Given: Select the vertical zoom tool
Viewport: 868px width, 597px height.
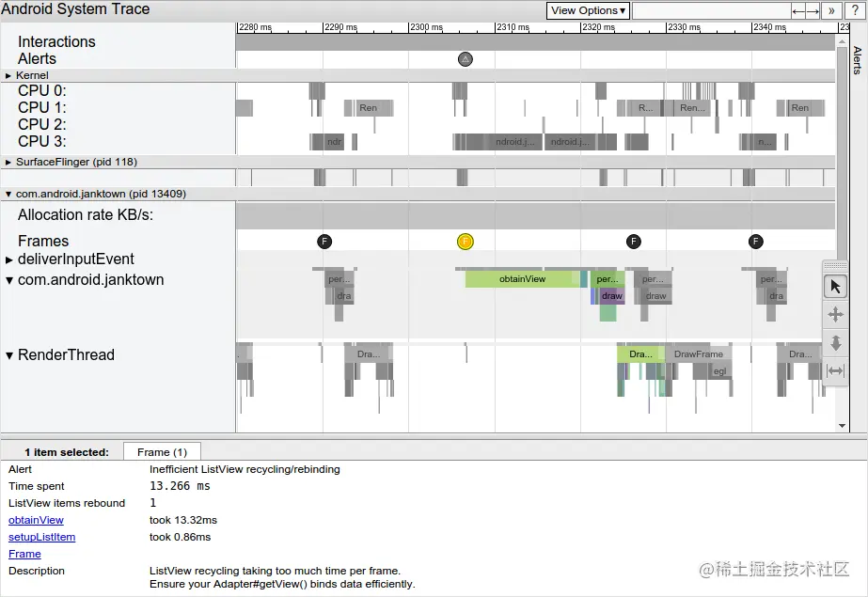Looking at the screenshot, I should (x=836, y=342).
